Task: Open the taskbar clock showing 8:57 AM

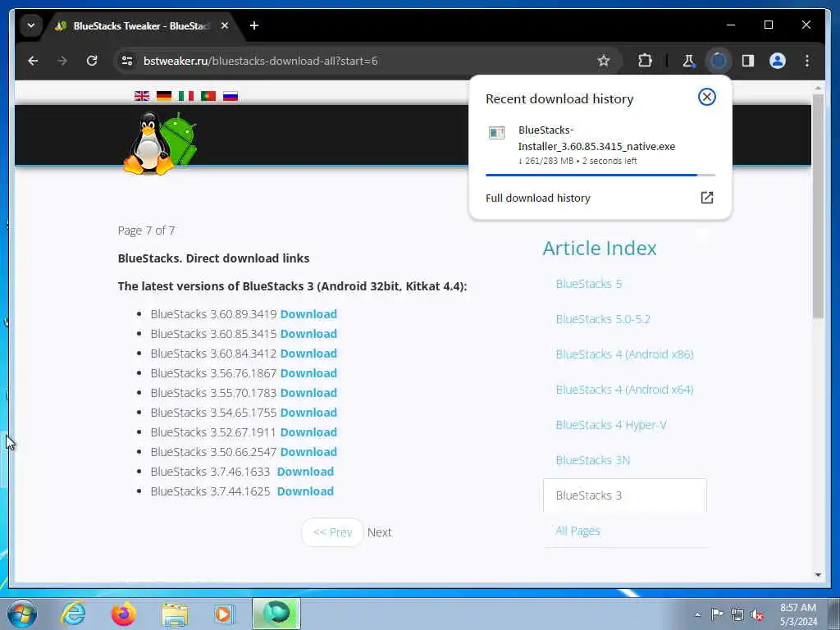Action: (x=798, y=614)
